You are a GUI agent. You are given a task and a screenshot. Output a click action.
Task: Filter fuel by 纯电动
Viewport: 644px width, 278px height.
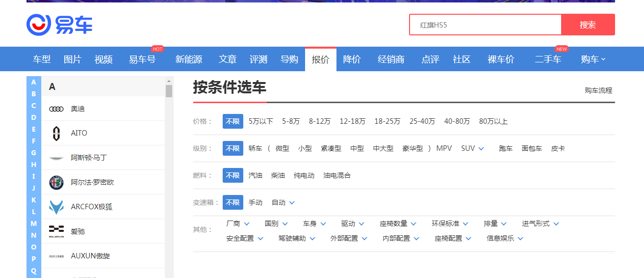click(x=304, y=175)
